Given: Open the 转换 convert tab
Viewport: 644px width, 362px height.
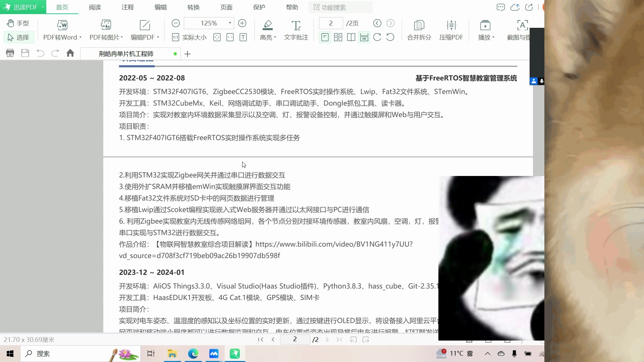Looking at the screenshot, I should point(194,7).
